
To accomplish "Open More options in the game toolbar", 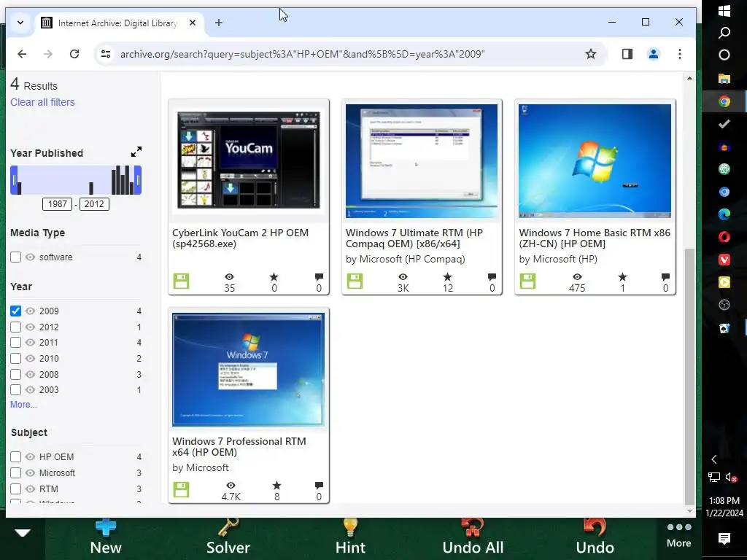I will pos(679,536).
